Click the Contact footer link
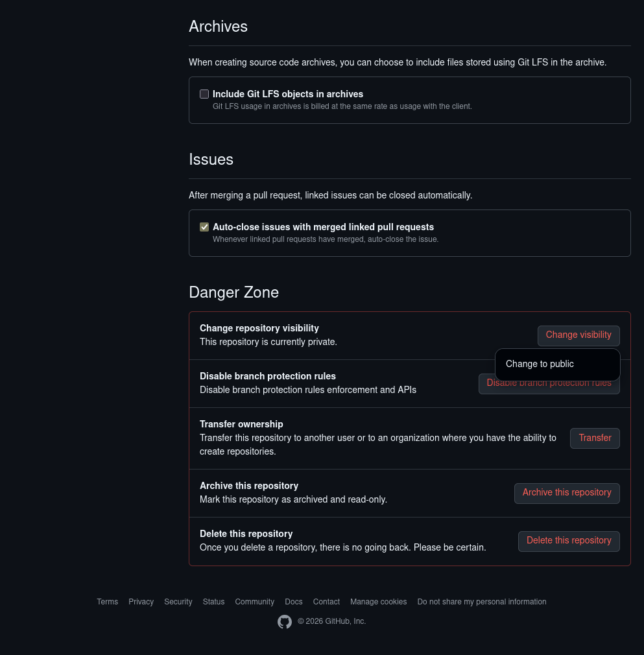This screenshot has width=644, height=655. coord(326,602)
